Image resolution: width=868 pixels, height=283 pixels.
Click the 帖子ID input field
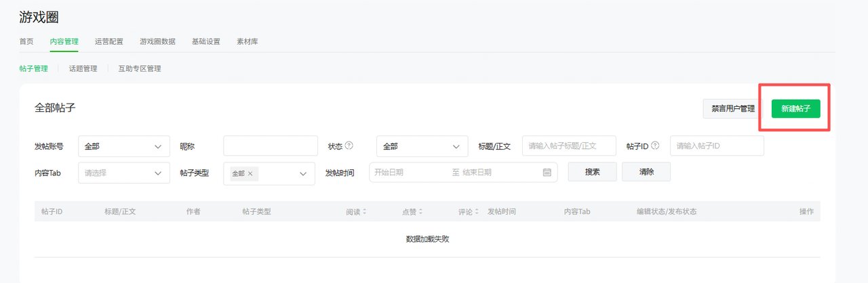click(x=717, y=146)
